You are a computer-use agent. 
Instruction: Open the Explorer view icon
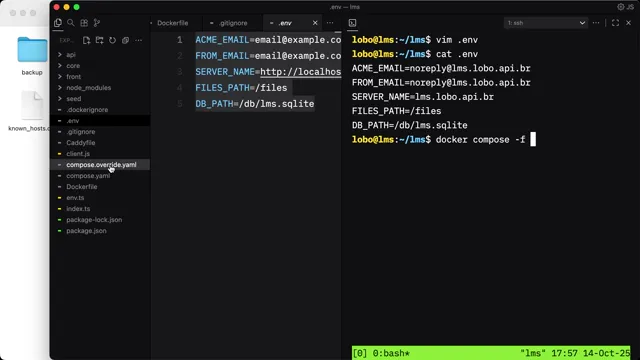[x=58, y=23]
